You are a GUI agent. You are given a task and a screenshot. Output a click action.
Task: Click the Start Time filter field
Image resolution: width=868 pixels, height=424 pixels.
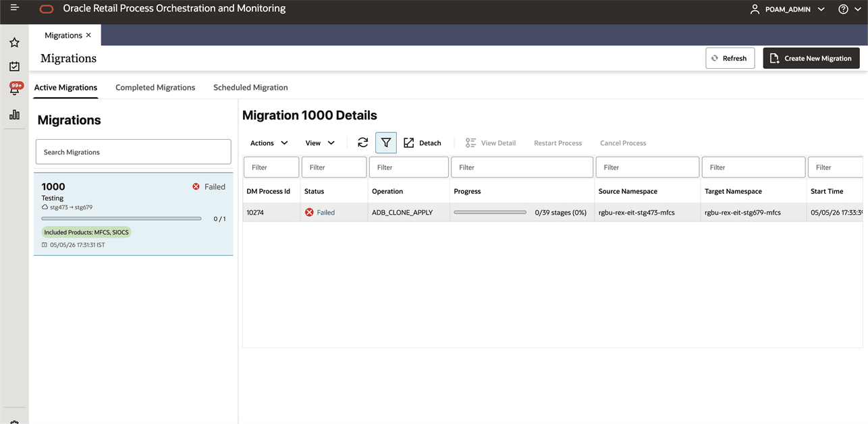pyautogui.click(x=836, y=167)
